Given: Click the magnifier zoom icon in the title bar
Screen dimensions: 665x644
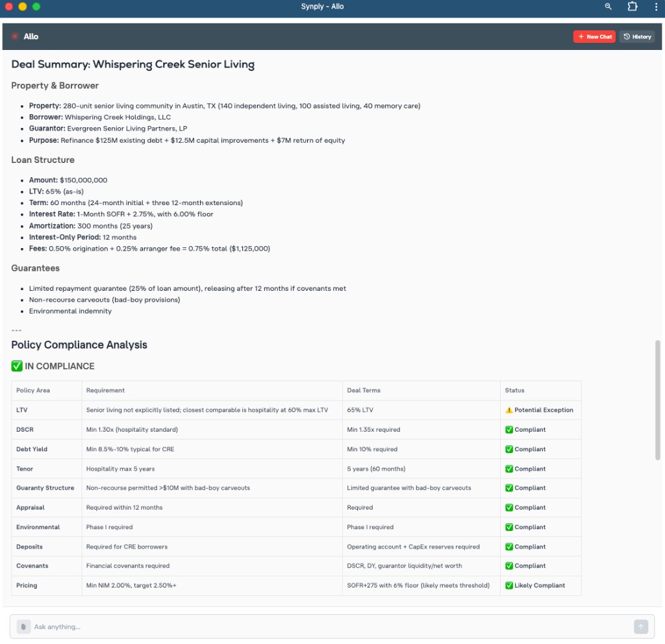Looking at the screenshot, I should [x=608, y=6].
